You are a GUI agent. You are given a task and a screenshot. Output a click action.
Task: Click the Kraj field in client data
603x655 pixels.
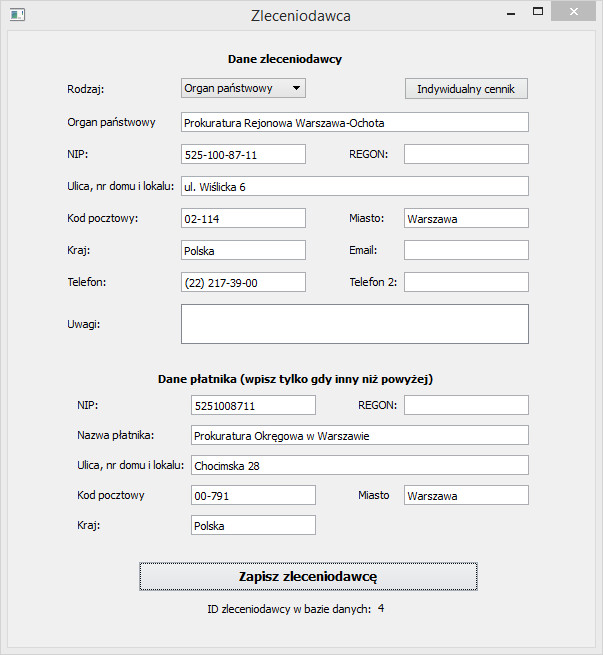pyautogui.click(x=243, y=250)
